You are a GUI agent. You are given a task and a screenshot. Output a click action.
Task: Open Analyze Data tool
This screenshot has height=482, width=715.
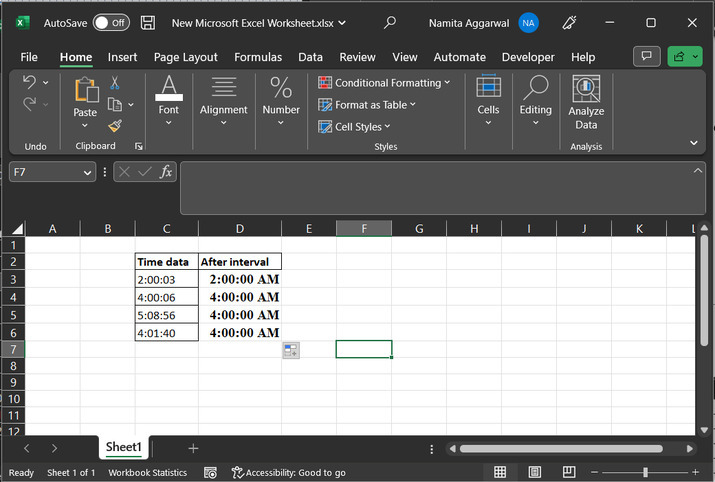point(586,103)
